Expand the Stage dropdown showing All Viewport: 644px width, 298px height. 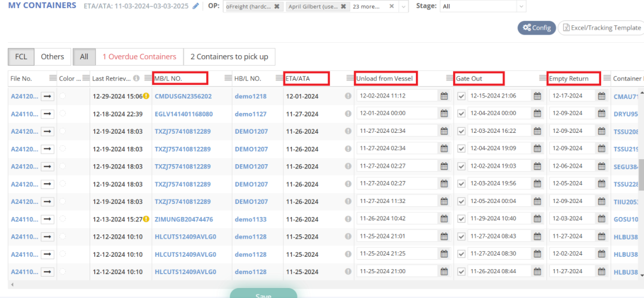point(521,6)
